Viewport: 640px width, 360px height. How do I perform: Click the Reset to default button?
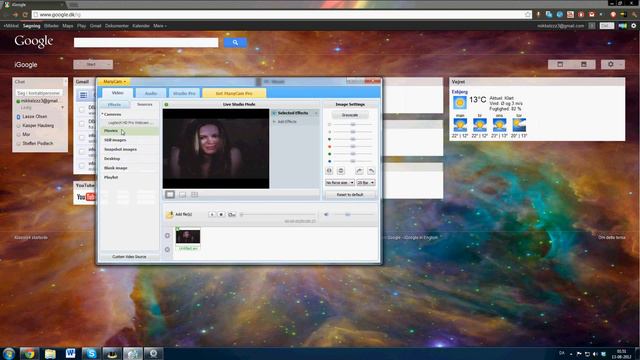[350, 195]
